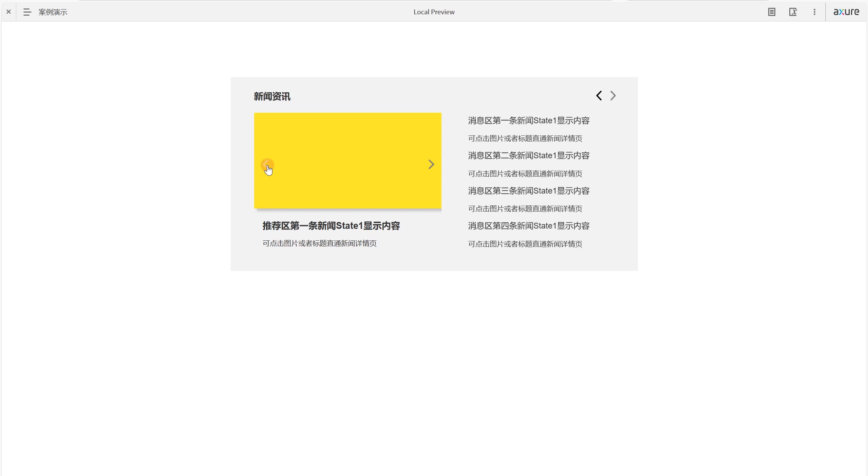Click the 新闻资讯 section heading

pyautogui.click(x=272, y=97)
